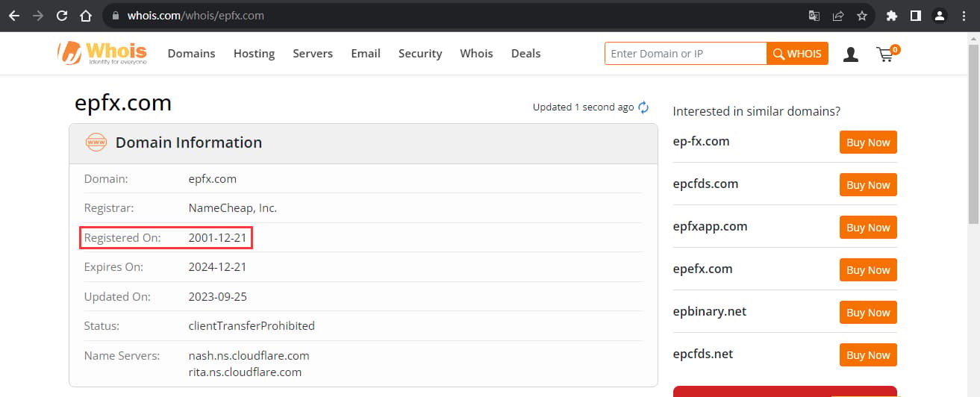Reload the page using the refresh icon

coord(62,15)
